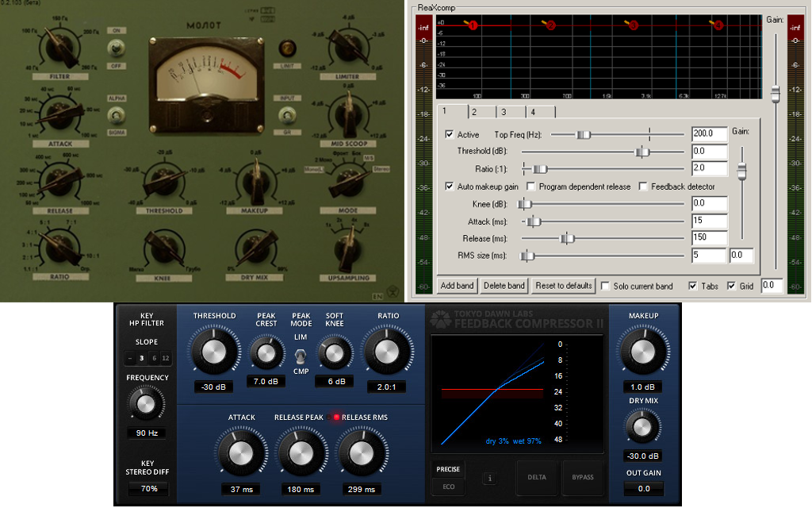
Task: Click the SOFT KNEE knob
Action: (334, 353)
